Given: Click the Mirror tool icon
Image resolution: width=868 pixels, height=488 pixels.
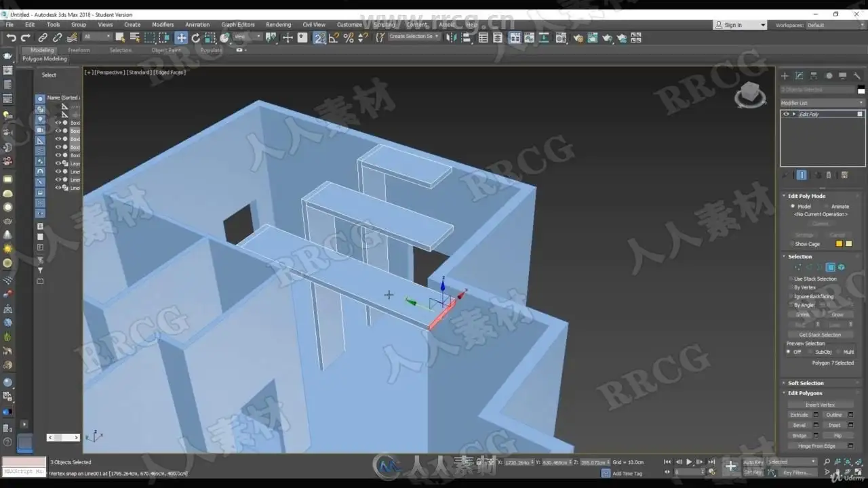Looking at the screenshot, I should (x=452, y=38).
